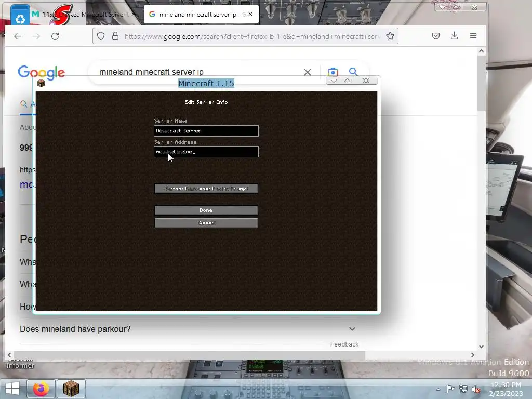Click the vertical scrollbar down arrow

481,347
